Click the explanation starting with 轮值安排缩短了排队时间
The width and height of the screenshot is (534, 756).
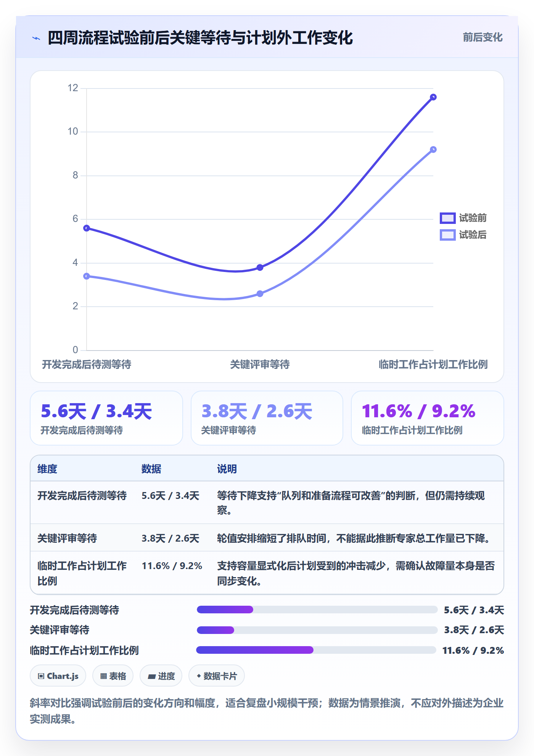tap(355, 538)
